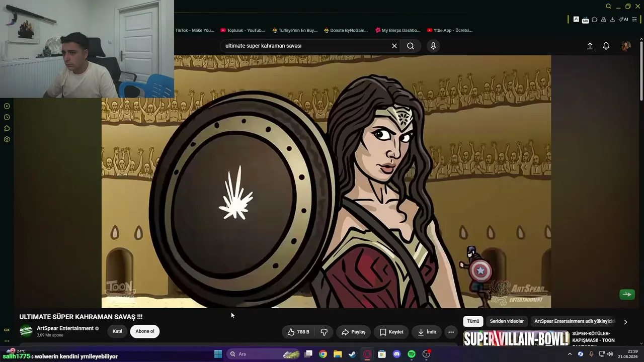Click the ArtSpear channel avatar
The image size is (644, 362).
tap(26, 331)
